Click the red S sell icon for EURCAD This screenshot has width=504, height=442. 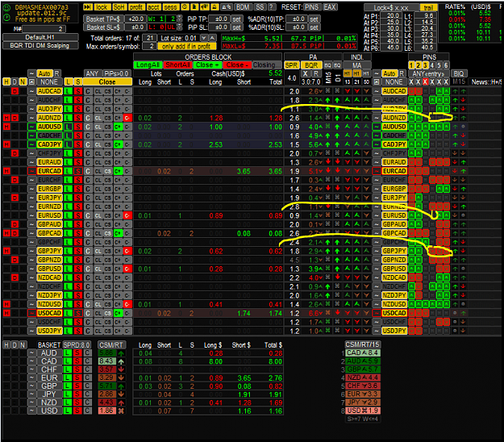coord(77,171)
